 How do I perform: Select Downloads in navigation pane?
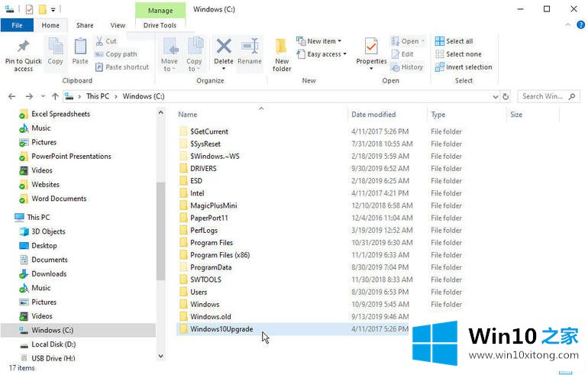(49, 273)
